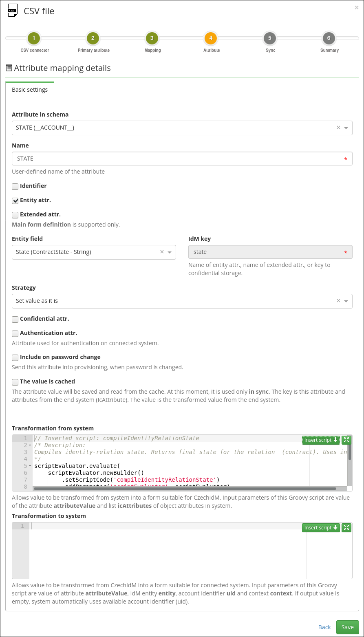Enable the Identifier checkbox
The height and width of the screenshot is (637, 364).
[15, 186]
